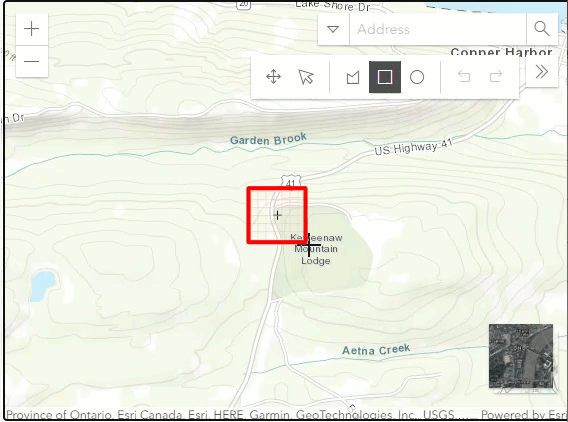Screen dimensions: 568x422
Task: Open the search source dropdown arrow
Action: click(333, 29)
